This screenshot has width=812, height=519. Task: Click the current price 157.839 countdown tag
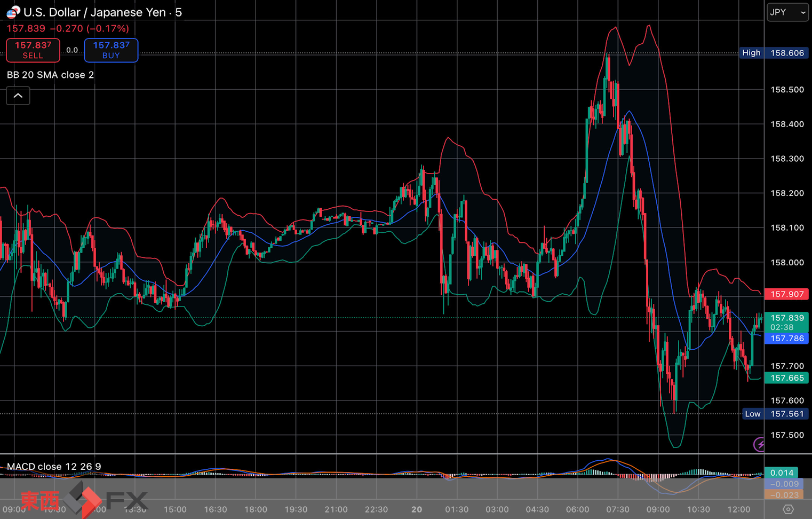786,323
